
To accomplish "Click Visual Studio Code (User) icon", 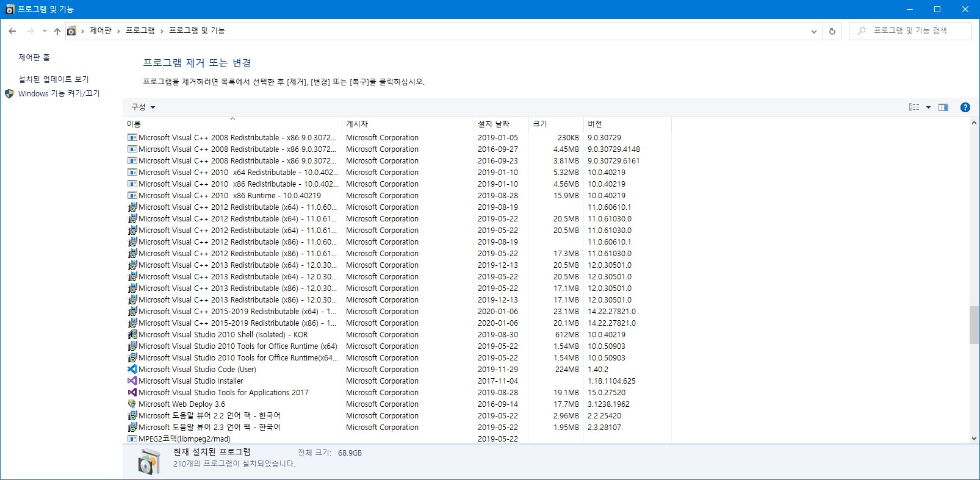I will point(132,370).
